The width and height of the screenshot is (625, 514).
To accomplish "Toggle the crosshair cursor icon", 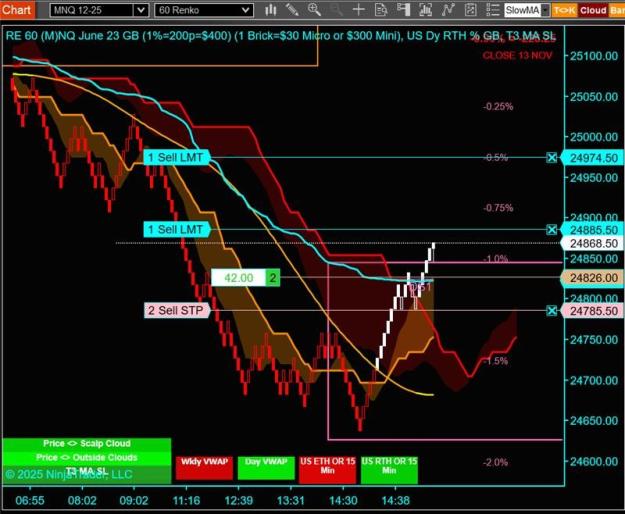I will click(359, 10).
